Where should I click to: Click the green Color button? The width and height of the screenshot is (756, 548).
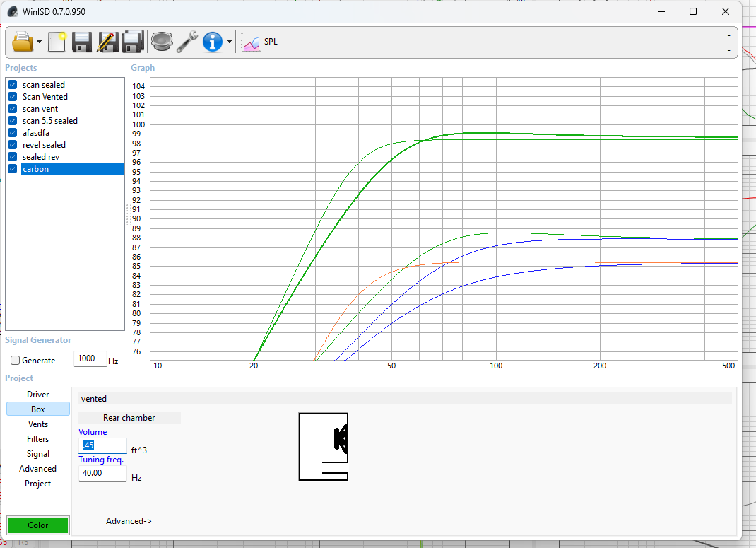[x=38, y=525]
